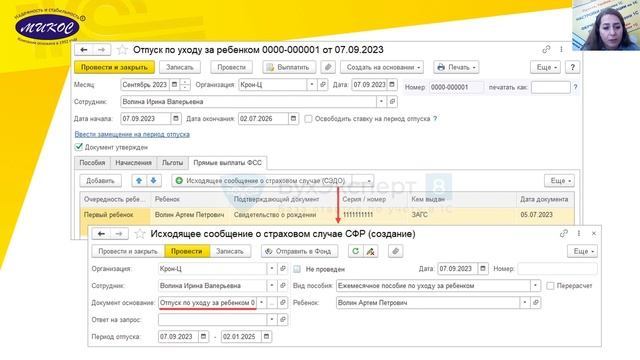Click the help question-mark button in the upper toolbar
The height and width of the screenshot is (360, 640).
[x=572, y=67]
